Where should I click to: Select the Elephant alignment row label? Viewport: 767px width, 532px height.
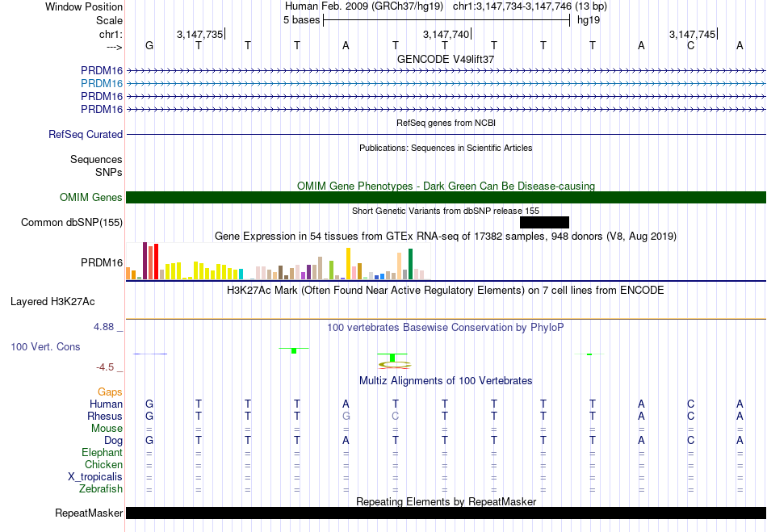coord(103,453)
